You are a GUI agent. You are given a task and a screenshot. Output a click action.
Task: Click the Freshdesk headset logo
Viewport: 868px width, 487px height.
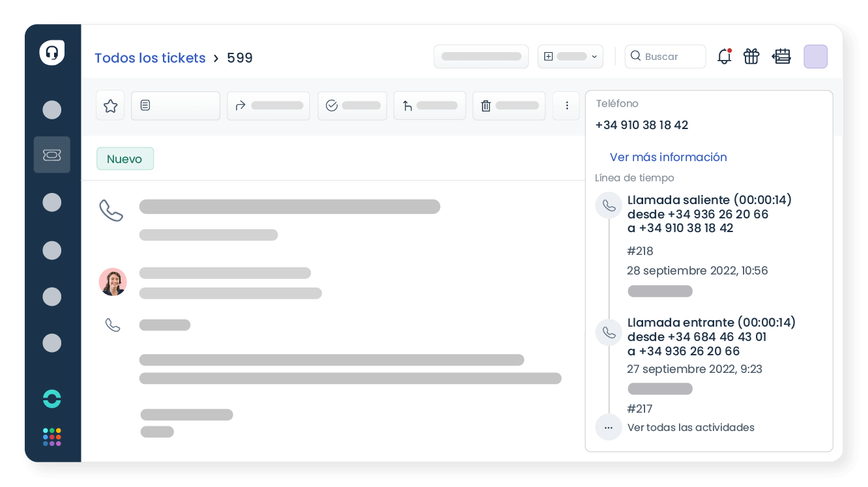pos(52,53)
